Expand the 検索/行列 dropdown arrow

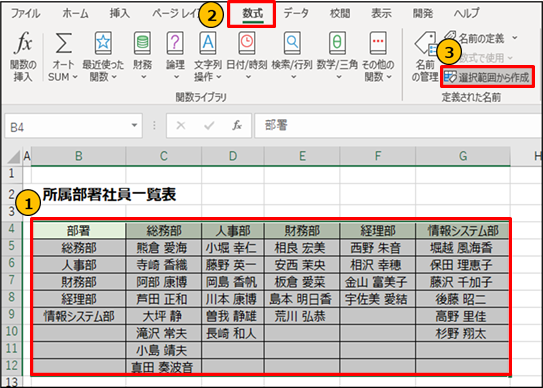(x=293, y=77)
